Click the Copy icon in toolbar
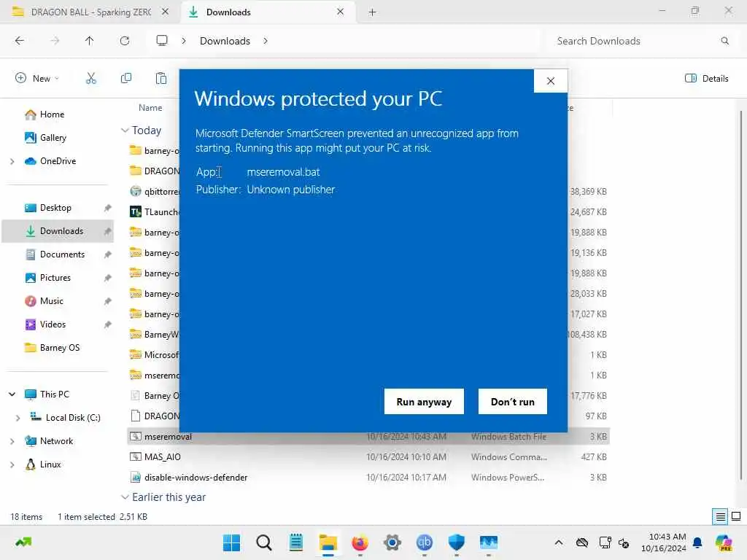 point(126,78)
